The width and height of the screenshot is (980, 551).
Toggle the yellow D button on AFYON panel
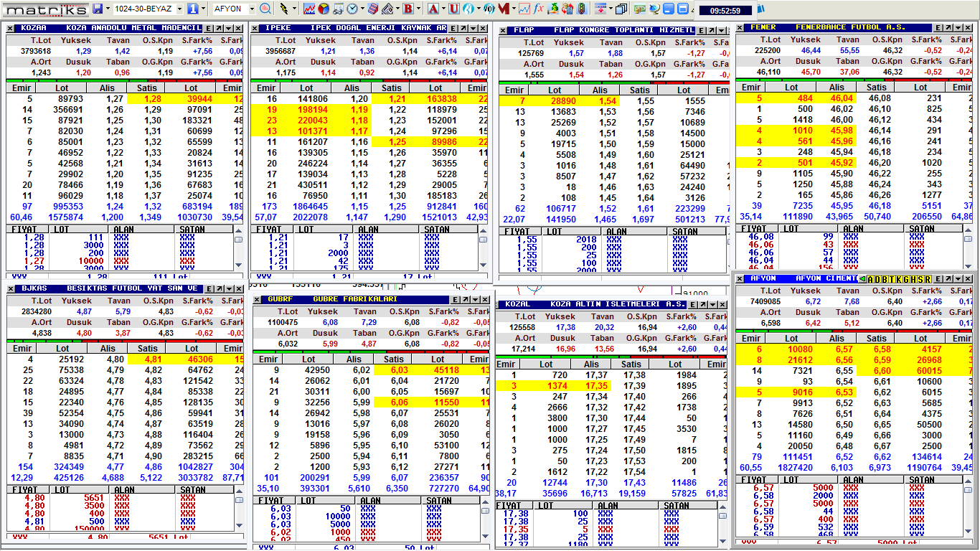(x=876, y=279)
